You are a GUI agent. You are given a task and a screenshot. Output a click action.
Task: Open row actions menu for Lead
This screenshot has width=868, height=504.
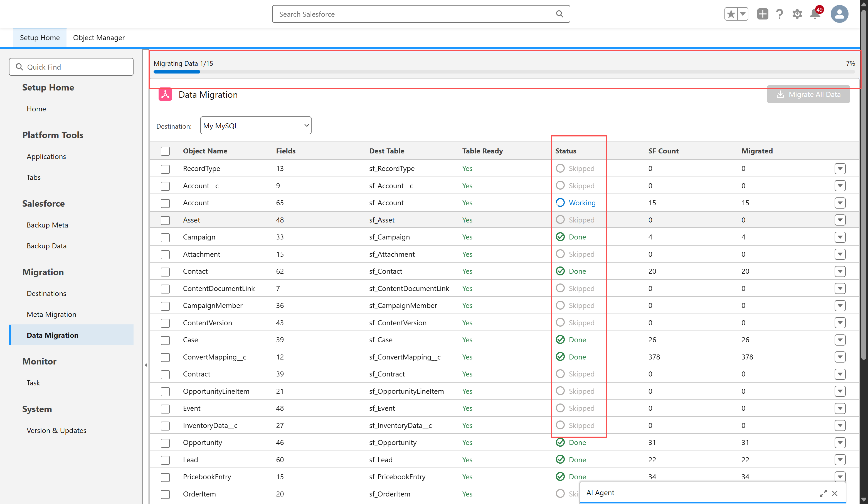pos(840,459)
